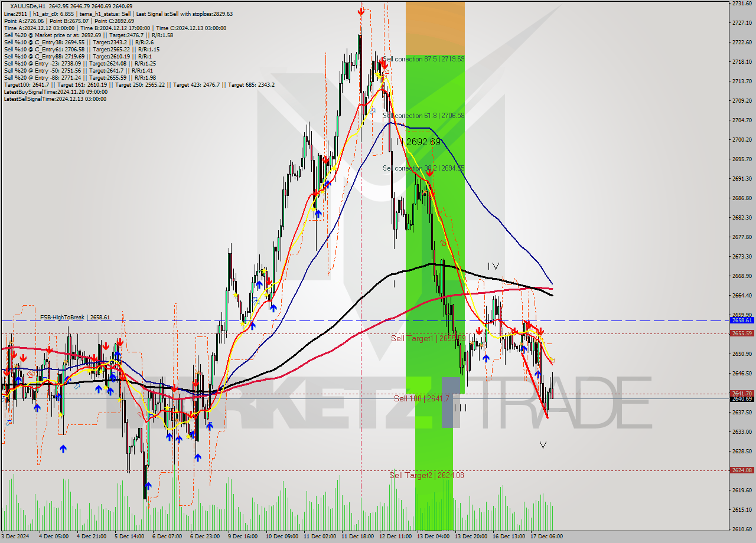The image size is (756, 543).
Task: Click the large '2692.69' price label
Action: (x=423, y=142)
